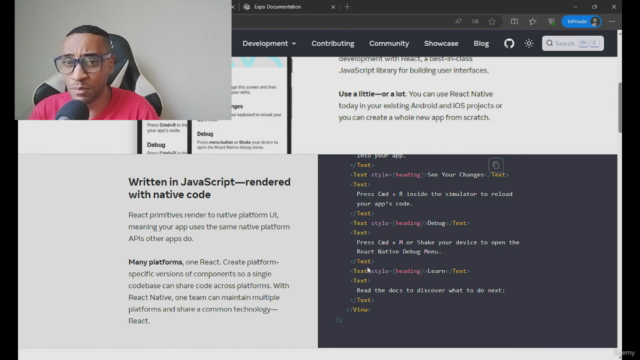The width and height of the screenshot is (640, 360).
Task: Click the 'Use a little—or a lot' text
Action: [372, 94]
